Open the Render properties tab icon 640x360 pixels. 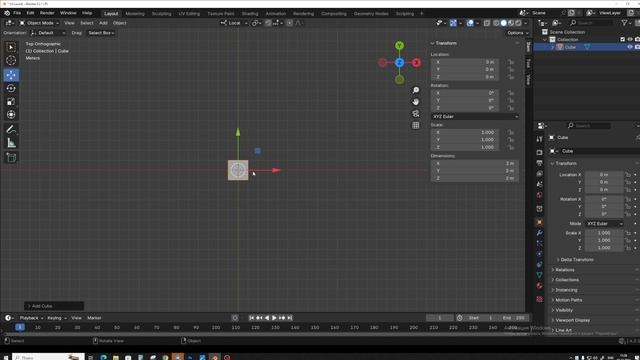pyautogui.click(x=540, y=152)
